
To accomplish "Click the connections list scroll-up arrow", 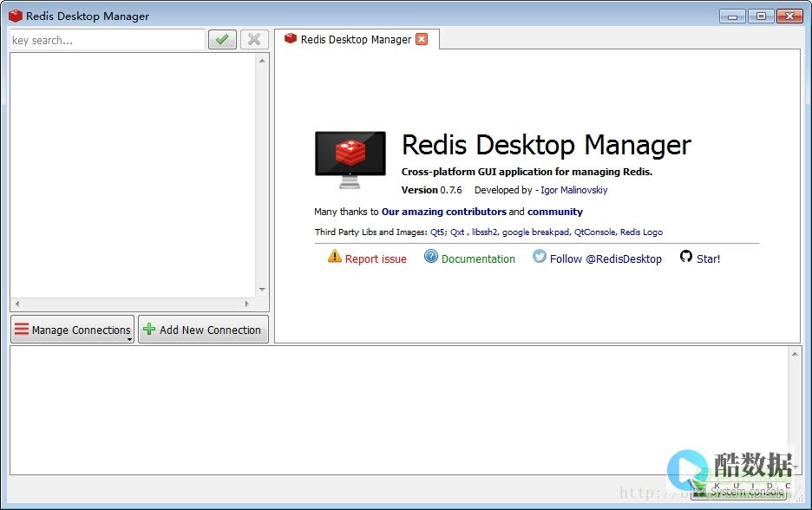I will [262, 61].
